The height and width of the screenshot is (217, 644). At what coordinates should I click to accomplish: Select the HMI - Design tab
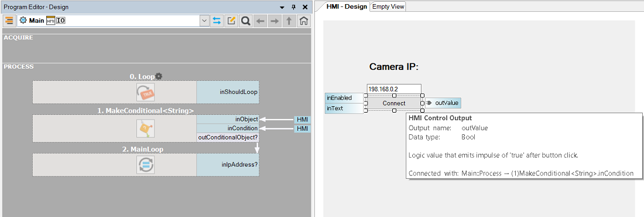coord(347,6)
